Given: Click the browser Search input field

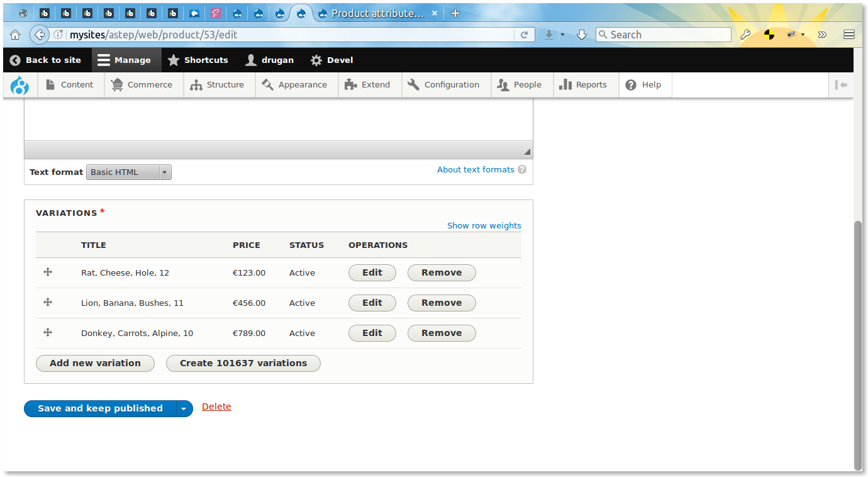Looking at the screenshot, I should tap(664, 35).
